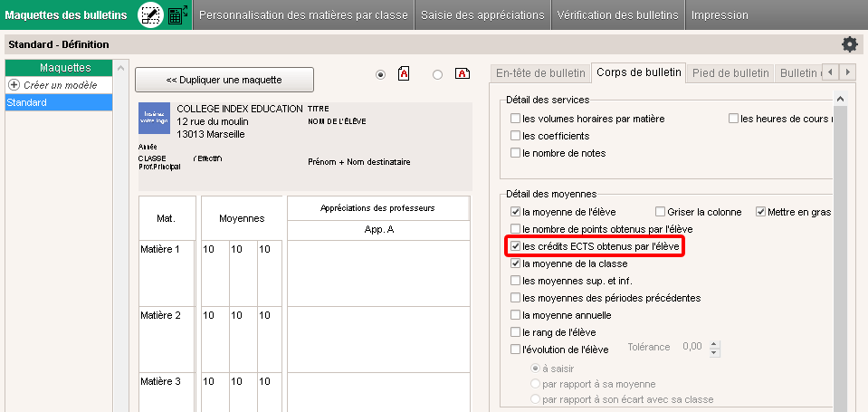
Task: Enable la moyenne annuelle checkbox
Action: coord(515,315)
